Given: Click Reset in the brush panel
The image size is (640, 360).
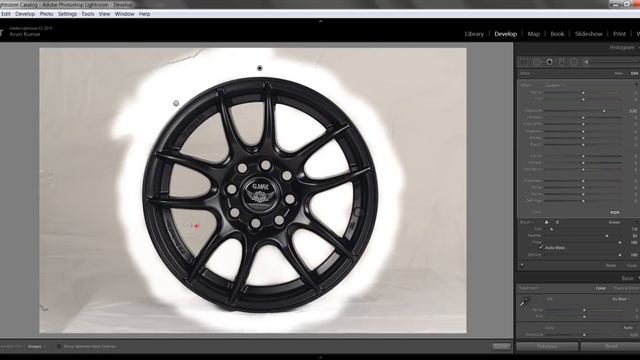Looking at the screenshot, I should (611, 265).
